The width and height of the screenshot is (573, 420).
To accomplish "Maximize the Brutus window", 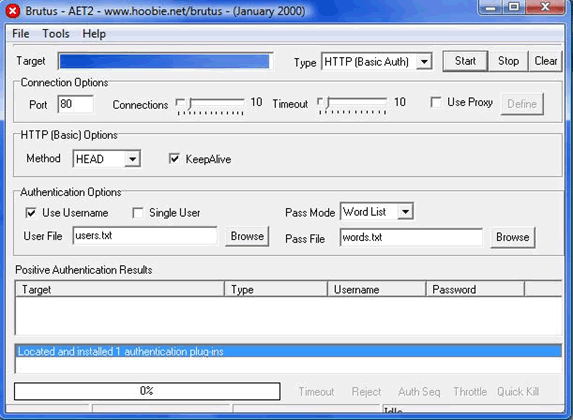I will coord(514,7).
